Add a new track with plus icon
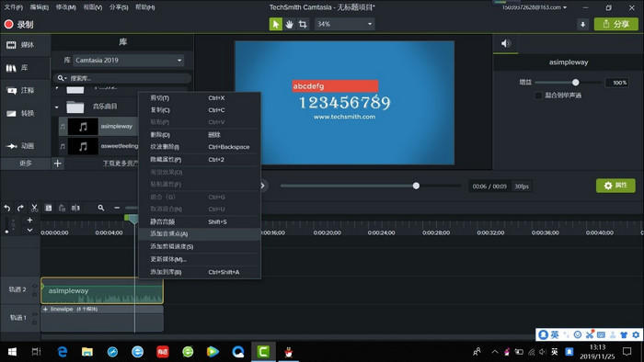644x362 pixels. click(x=29, y=220)
